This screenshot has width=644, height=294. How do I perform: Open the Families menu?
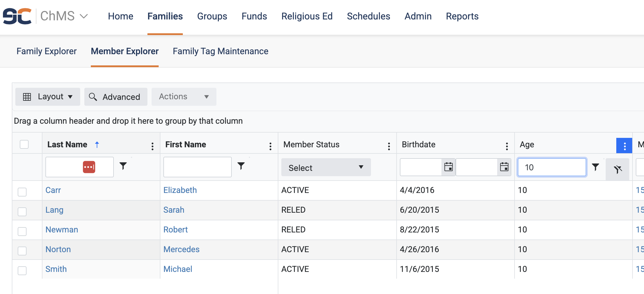[165, 16]
